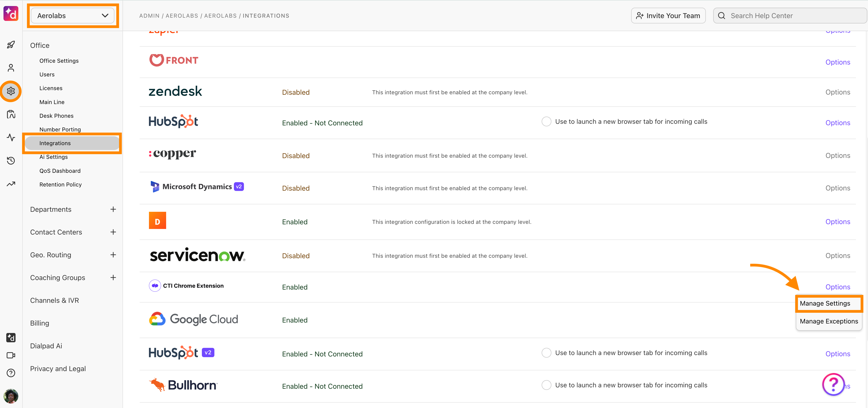Click the CTI Chrome Extension icon
868x408 pixels.
(x=155, y=286)
